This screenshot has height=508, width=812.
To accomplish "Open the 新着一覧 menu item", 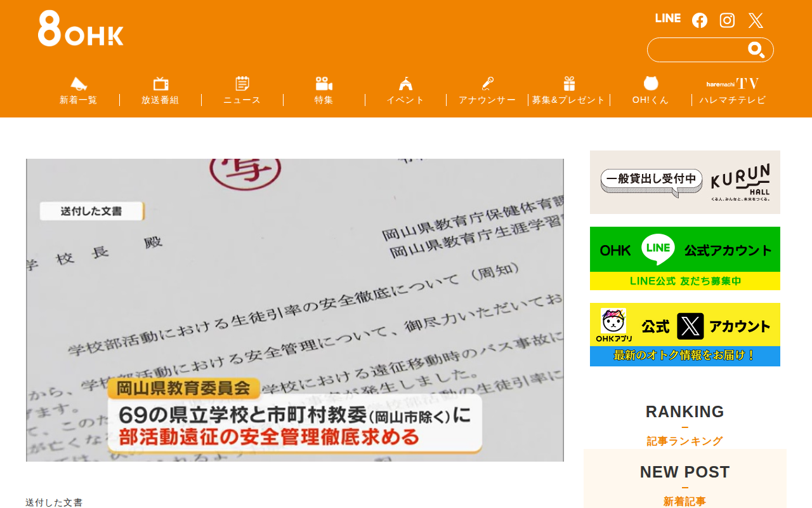I will [x=79, y=100].
